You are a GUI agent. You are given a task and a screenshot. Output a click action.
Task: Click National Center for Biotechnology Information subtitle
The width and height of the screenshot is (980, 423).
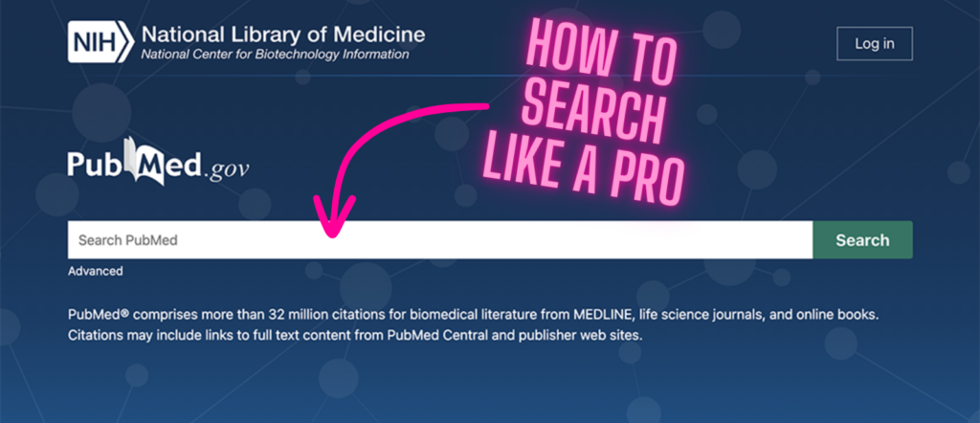pyautogui.click(x=275, y=55)
